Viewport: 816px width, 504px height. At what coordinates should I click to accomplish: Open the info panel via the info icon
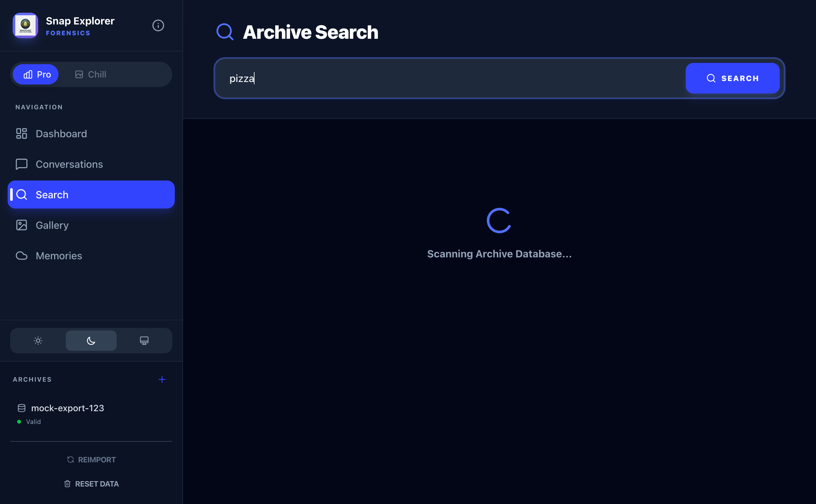click(158, 25)
